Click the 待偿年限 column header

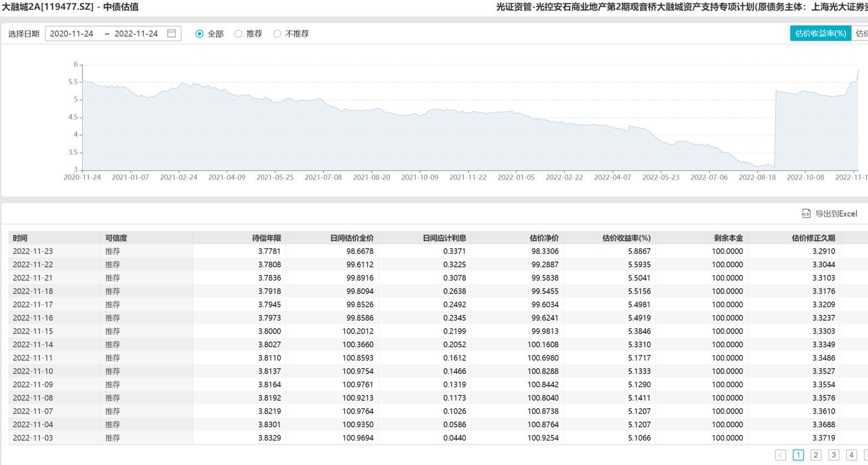click(x=267, y=238)
